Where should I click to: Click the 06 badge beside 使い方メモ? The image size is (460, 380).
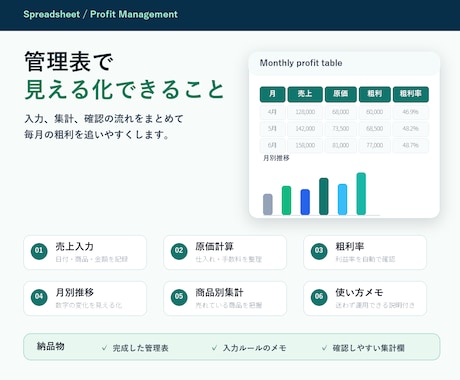(319, 297)
